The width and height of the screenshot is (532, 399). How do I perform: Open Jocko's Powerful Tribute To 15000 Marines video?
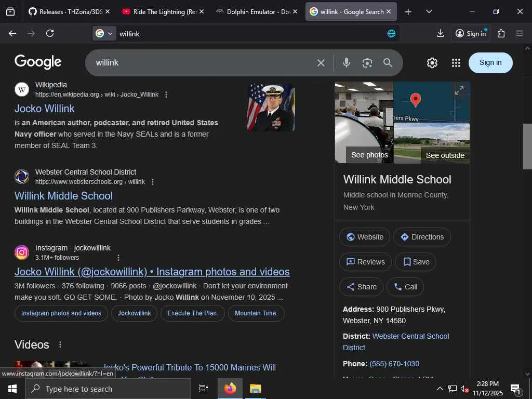coord(190,367)
